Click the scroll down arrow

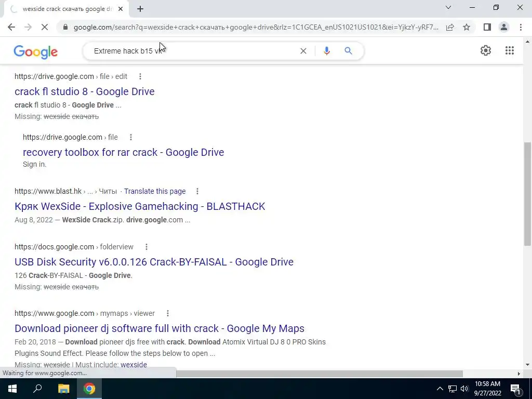tap(527, 365)
